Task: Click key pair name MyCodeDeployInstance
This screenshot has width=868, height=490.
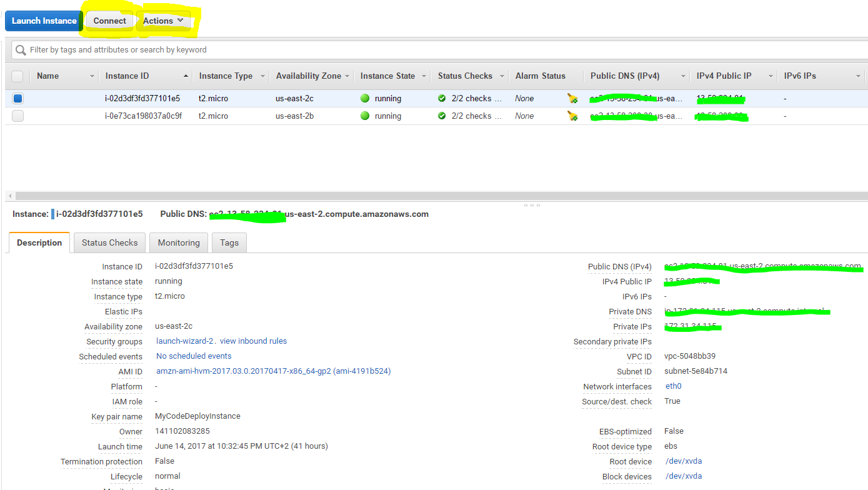Action: (x=197, y=416)
